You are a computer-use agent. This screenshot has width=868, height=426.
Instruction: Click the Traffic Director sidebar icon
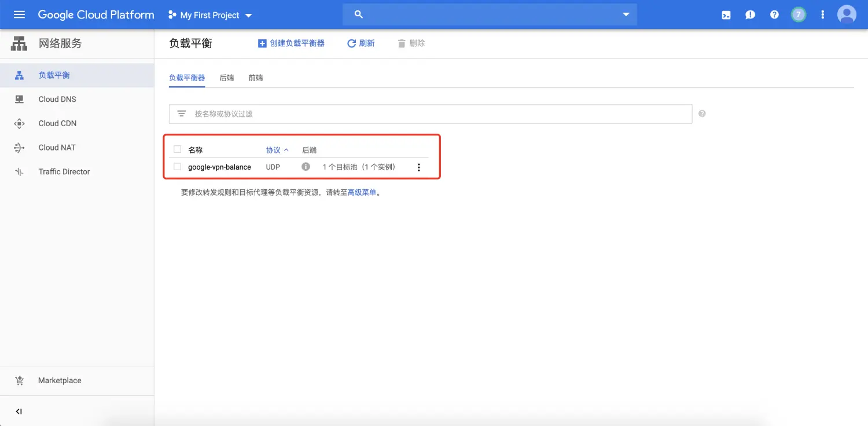tap(19, 172)
